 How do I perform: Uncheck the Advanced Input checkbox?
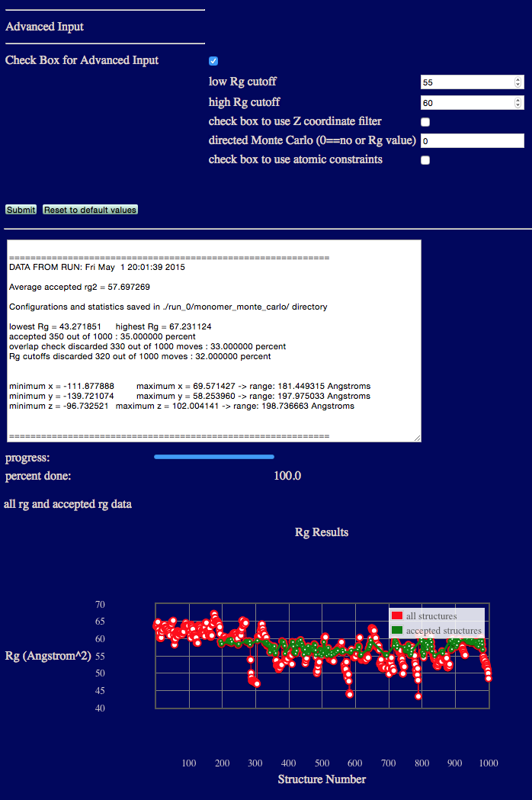point(213,61)
